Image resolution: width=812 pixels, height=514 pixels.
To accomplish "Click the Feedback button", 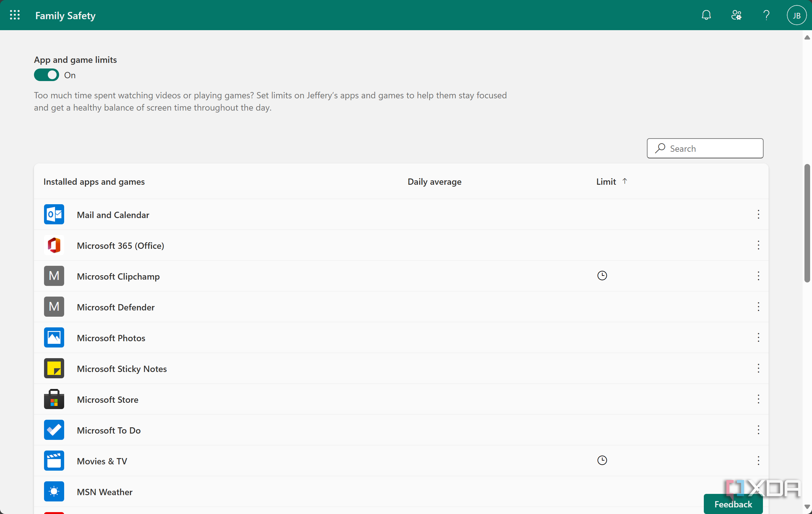I will pyautogui.click(x=733, y=504).
